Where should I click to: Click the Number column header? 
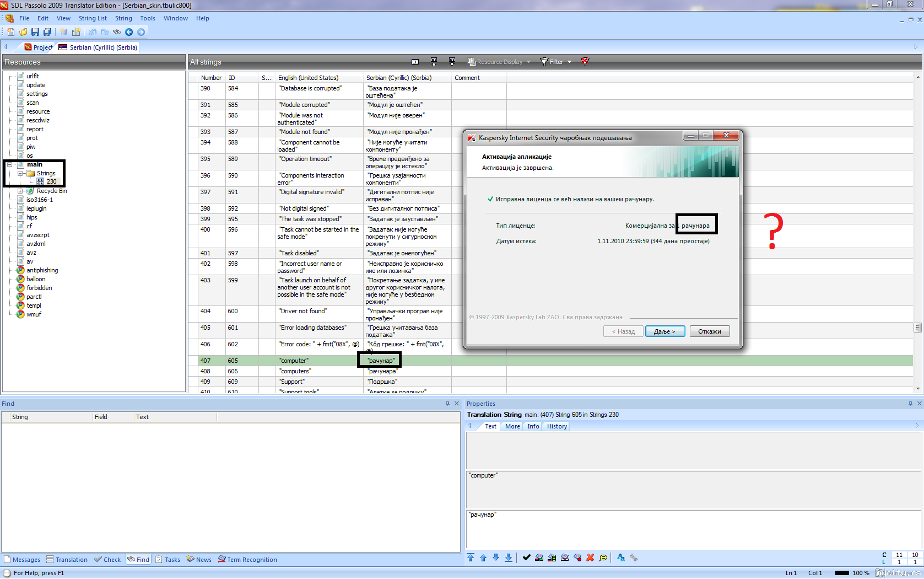click(x=212, y=78)
